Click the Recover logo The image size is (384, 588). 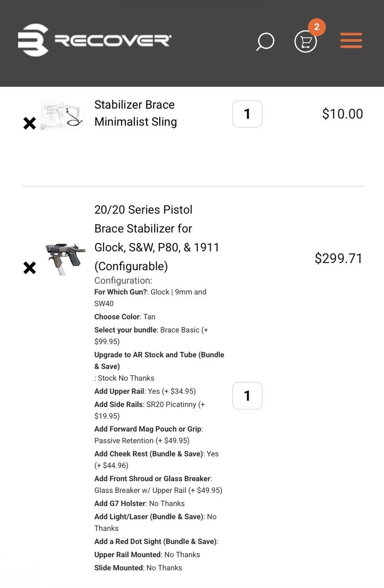(x=95, y=40)
